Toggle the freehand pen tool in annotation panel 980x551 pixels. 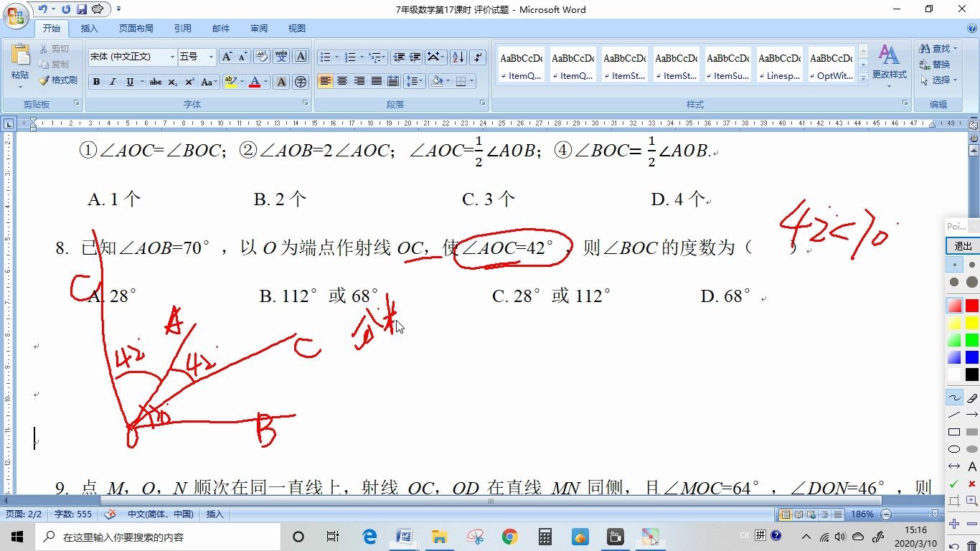pos(954,397)
